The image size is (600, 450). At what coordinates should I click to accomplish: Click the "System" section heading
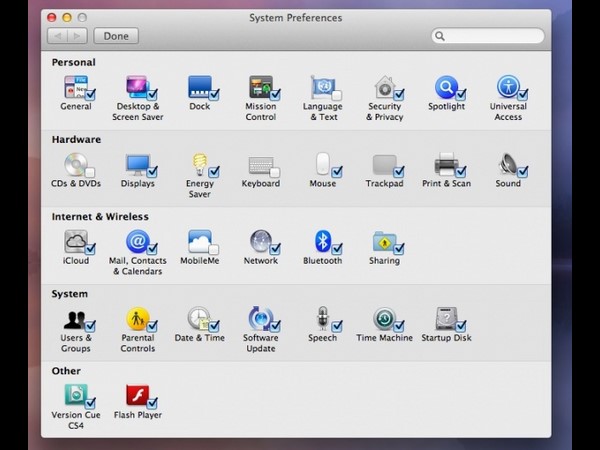point(70,294)
